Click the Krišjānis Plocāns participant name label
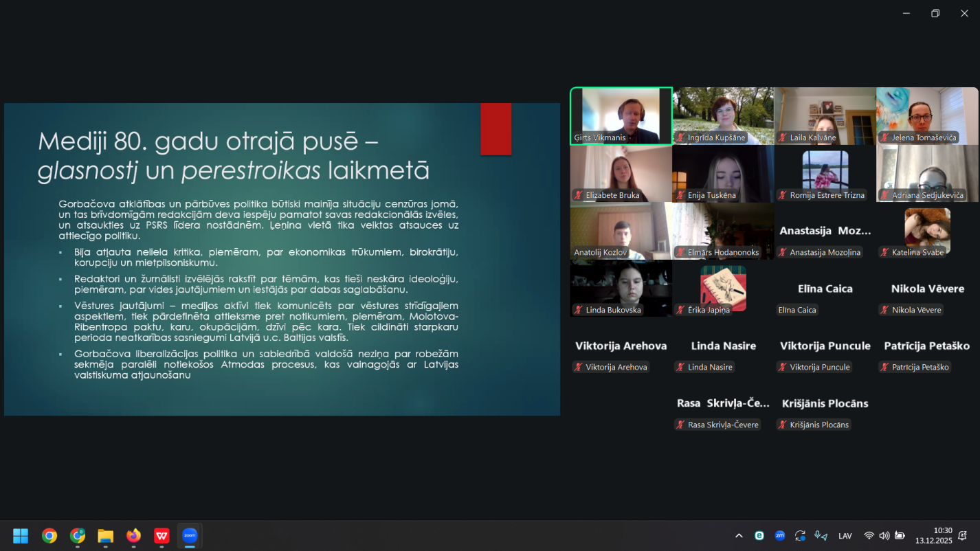Screen dimensions: 980x551 pyautogui.click(x=819, y=425)
